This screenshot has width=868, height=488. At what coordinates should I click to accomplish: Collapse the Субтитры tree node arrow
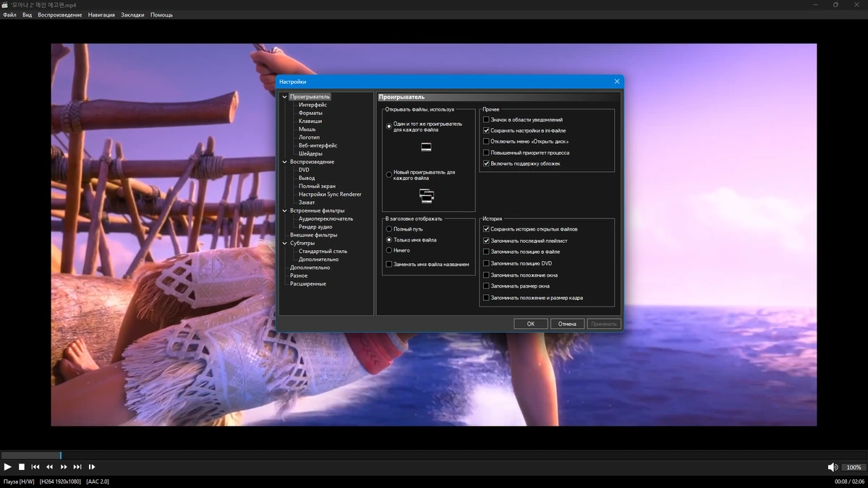[x=285, y=243]
